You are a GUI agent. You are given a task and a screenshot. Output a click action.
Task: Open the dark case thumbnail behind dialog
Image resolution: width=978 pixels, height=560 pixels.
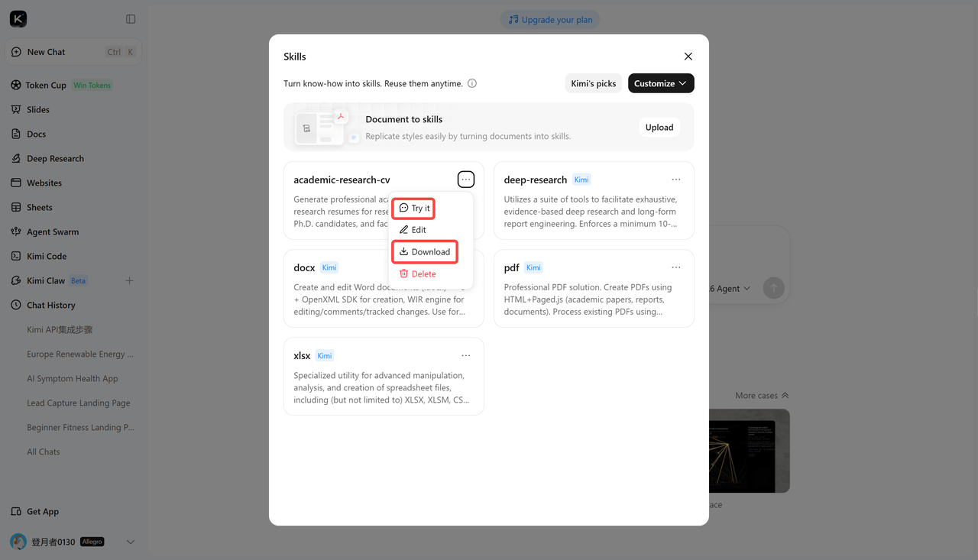click(x=750, y=451)
